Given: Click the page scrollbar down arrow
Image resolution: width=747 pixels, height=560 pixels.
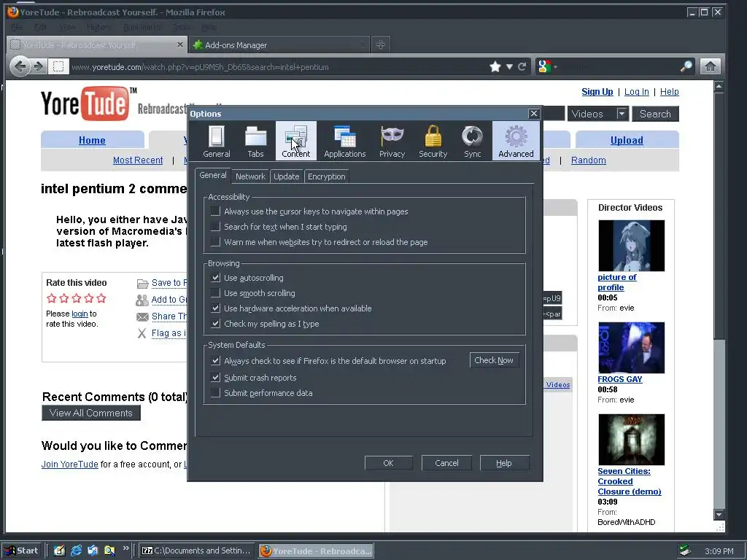Looking at the screenshot, I should (719, 514).
